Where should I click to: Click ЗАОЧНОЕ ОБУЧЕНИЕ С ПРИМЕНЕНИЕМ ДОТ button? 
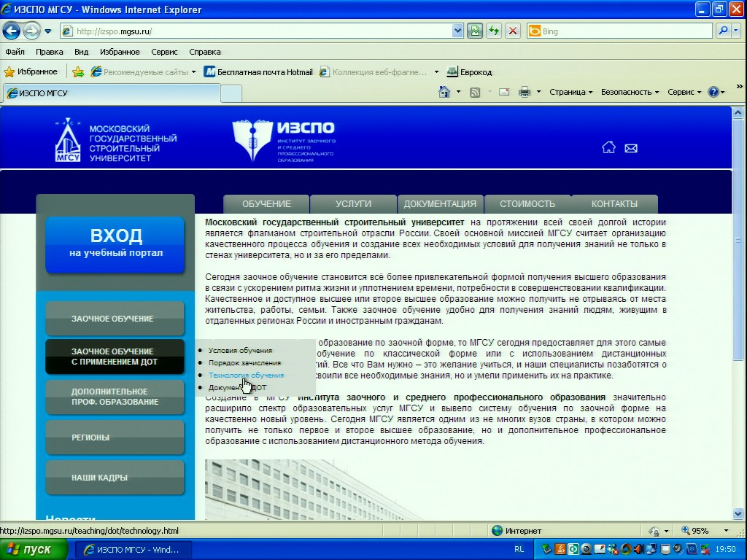tap(115, 356)
